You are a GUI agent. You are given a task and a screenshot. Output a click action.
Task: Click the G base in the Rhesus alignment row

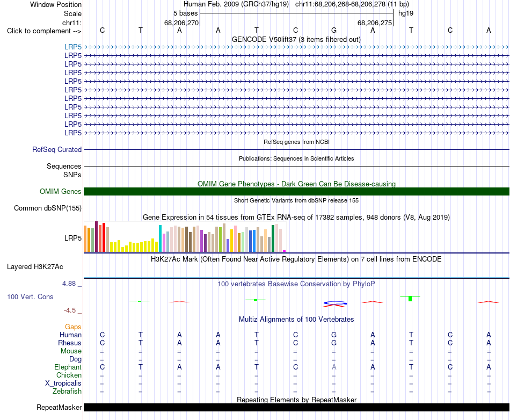tap(334, 343)
